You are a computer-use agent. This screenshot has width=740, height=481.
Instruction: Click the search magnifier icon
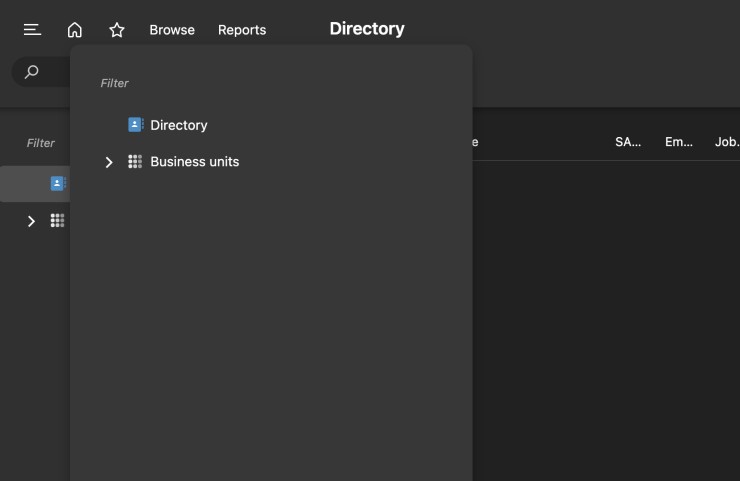(32, 72)
